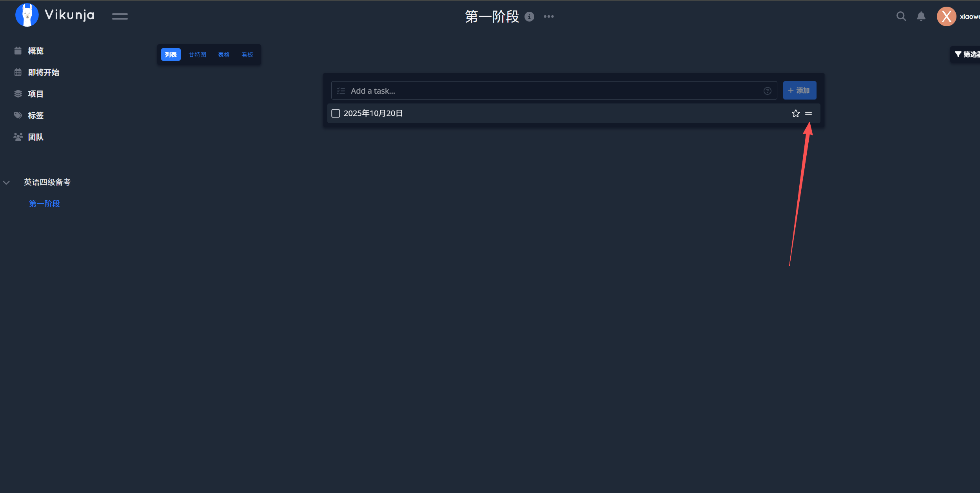
Task: Toggle the hamburger sidebar menu
Action: (x=120, y=16)
